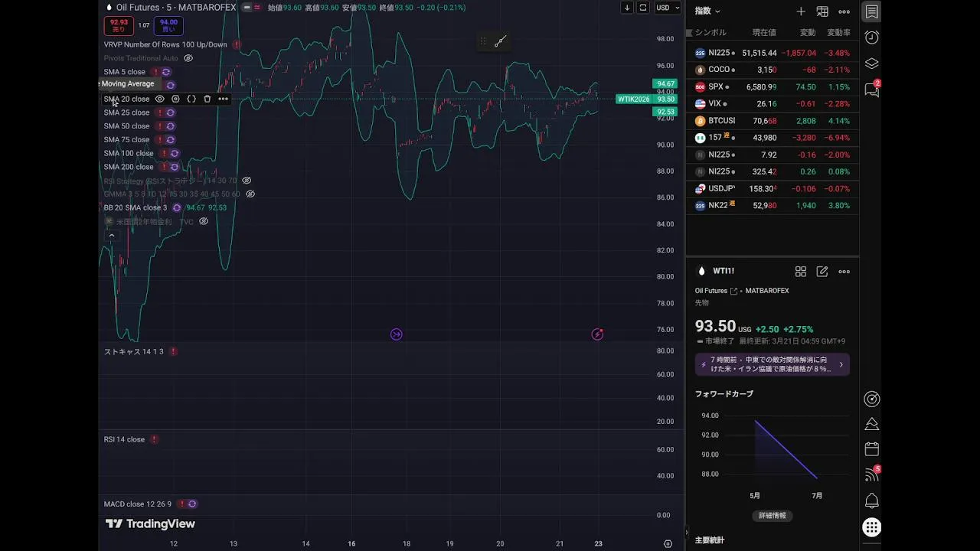Screen dimensions: 980x551
Task: Open the chat panel with notification badge
Action: tap(871, 90)
